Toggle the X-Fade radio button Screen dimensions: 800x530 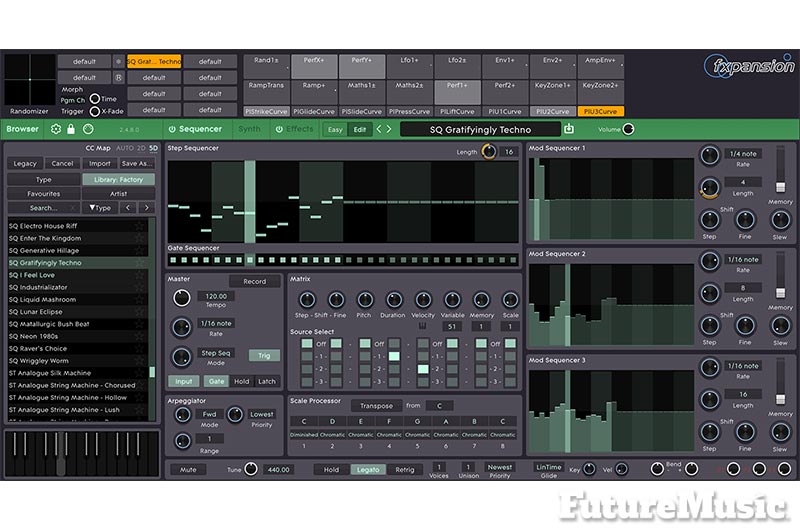pyautogui.click(x=94, y=111)
